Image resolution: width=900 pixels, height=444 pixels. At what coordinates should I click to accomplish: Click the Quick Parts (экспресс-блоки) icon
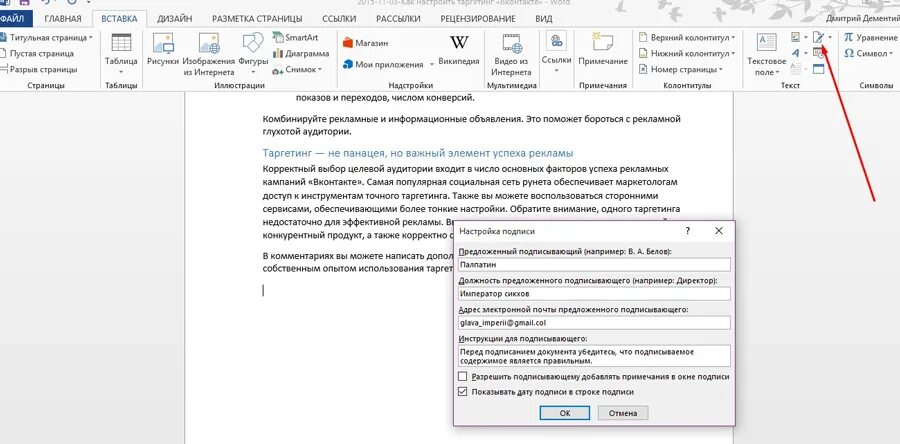point(796,37)
